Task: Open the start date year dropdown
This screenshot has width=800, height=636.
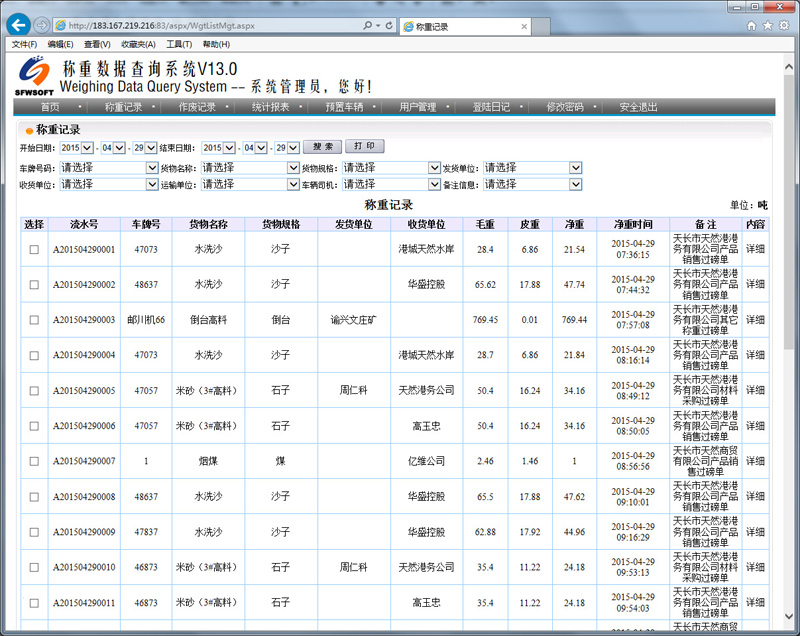Action: click(x=77, y=148)
